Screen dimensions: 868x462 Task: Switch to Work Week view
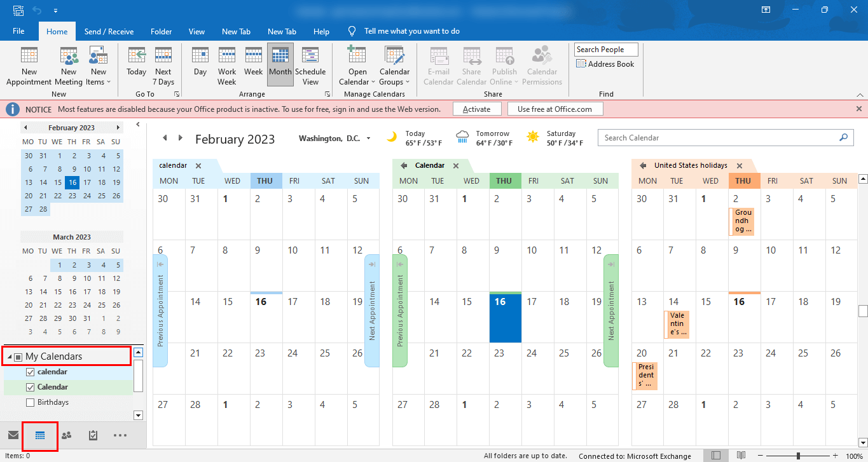227,66
